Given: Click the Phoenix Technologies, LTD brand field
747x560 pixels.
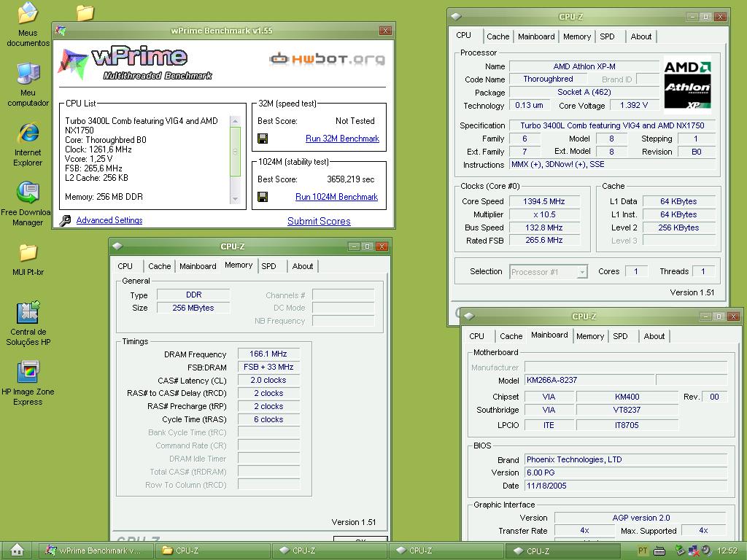Looking at the screenshot, I should [625, 459].
